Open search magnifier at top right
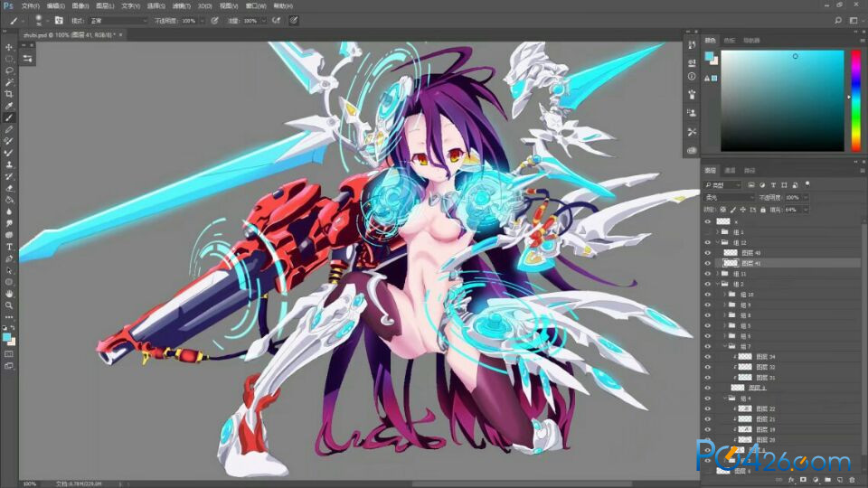This screenshot has height=488, width=868. click(838, 21)
